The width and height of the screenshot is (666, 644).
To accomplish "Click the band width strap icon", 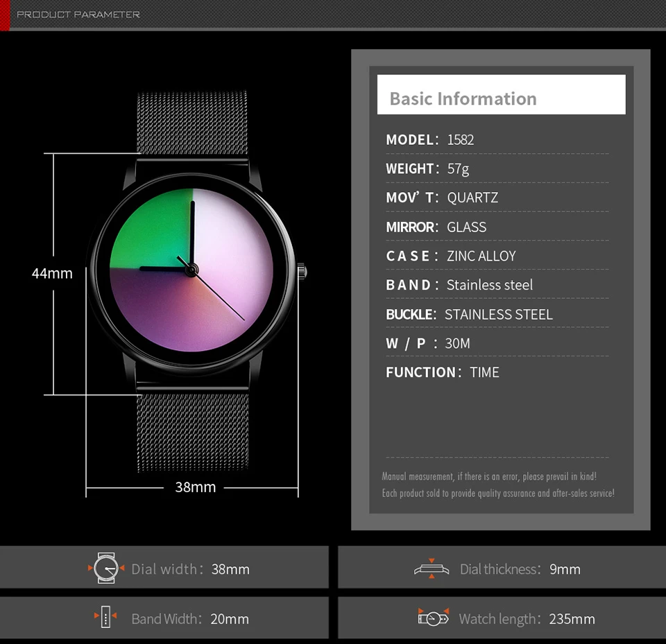I will [105, 616].
